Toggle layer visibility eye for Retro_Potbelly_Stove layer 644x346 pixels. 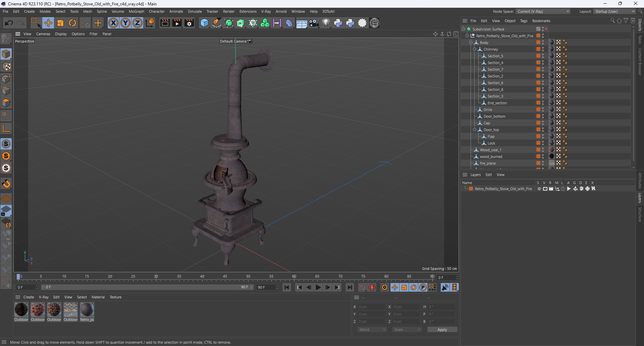click(x=545, y=189)
